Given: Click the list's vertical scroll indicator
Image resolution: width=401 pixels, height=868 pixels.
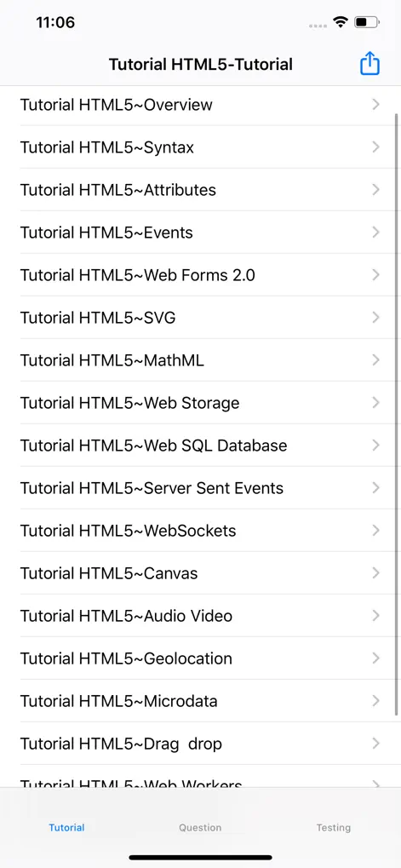Looking at the screenshot, I should 397,414.
